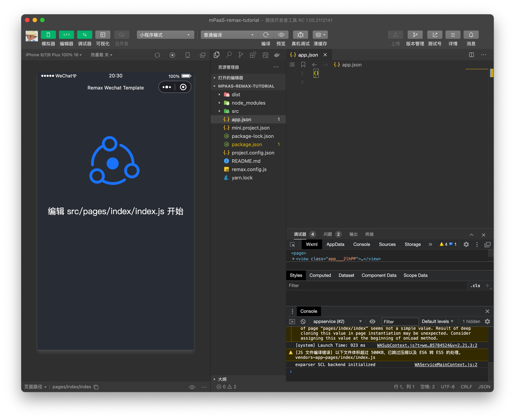Select the AppData devtools tab
The image size is (515, 420).
click(x=335, y=244)
